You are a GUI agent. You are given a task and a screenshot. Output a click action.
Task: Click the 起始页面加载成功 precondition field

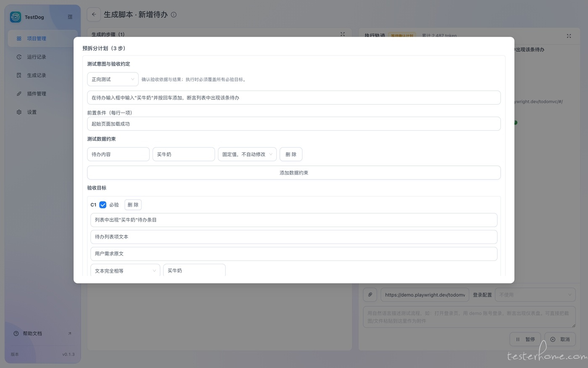294,124
